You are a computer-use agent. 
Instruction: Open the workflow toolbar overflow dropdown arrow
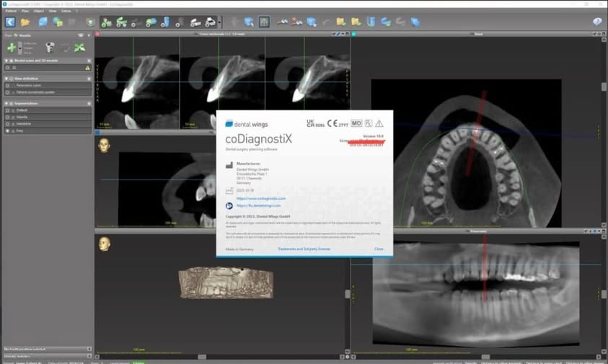coord(219,22)
